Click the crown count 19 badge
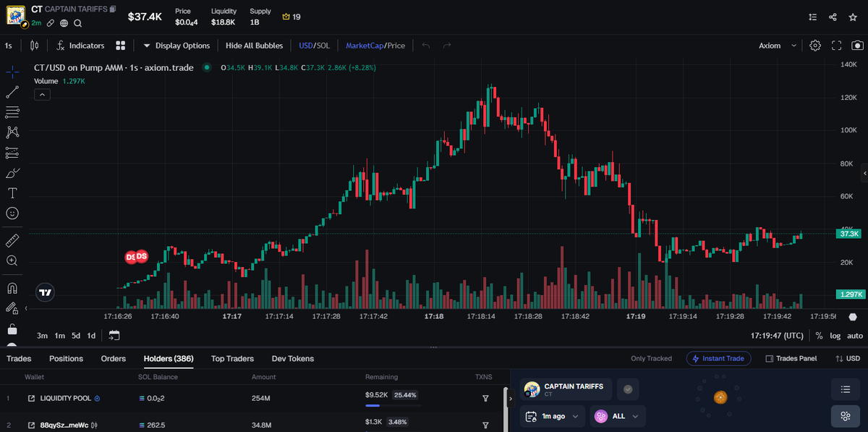The image size is (868, 432). 292,17
